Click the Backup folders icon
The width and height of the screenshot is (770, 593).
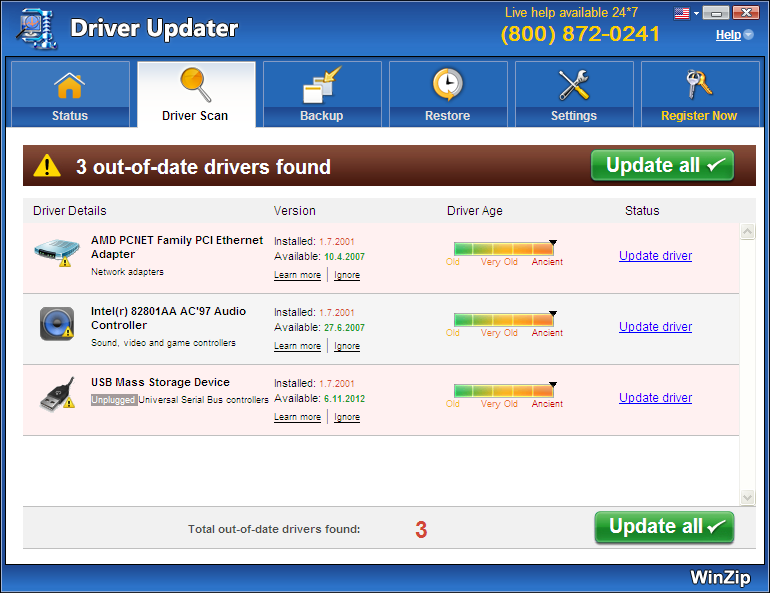[322, 84]
